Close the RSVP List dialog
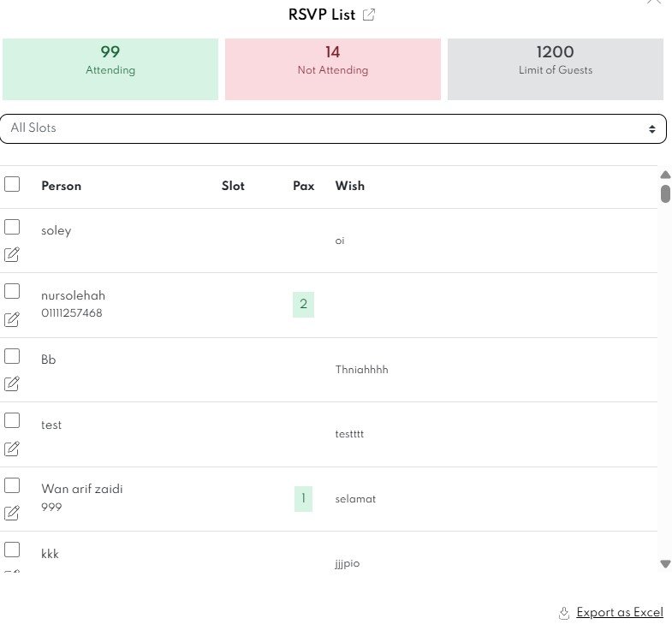 point(654,3)
